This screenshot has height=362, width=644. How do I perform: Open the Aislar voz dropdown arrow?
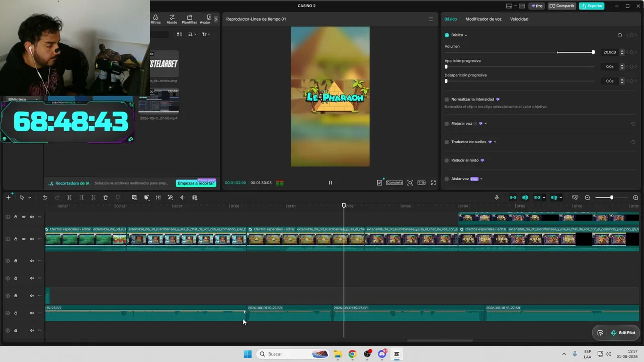point(481,179)
